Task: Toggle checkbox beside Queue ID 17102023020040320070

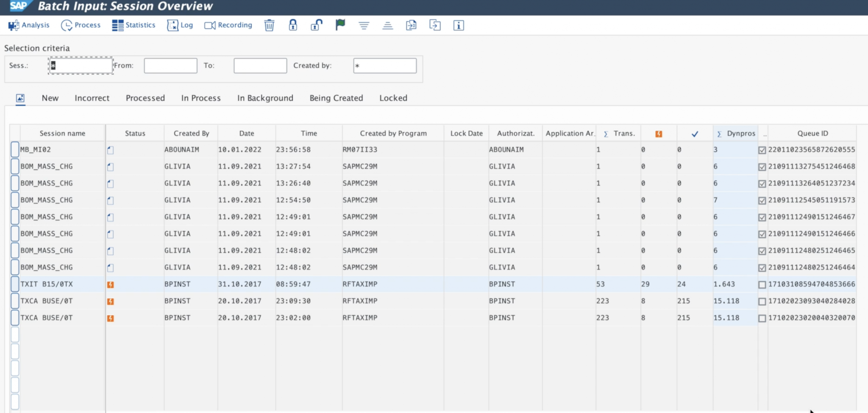Action: 762,318
